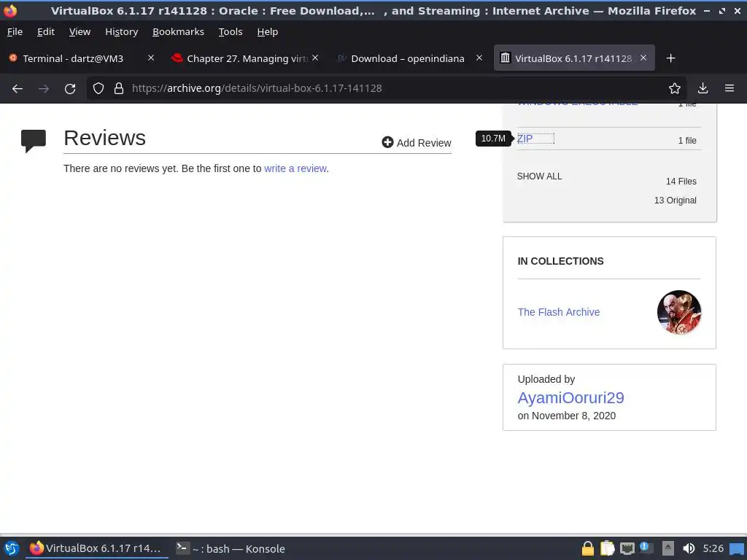Open the Bookmarks menu

pos(178,32)
